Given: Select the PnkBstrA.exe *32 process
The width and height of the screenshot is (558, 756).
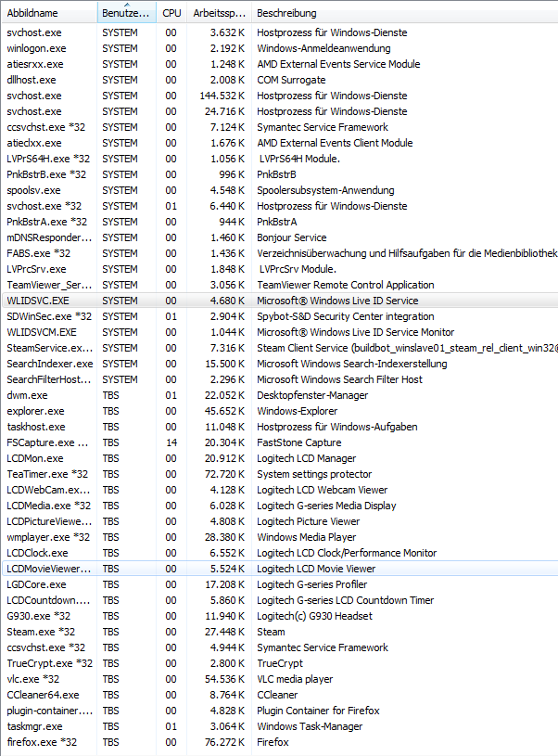Looking at the screenshot, I should click(x=280, y=222).
